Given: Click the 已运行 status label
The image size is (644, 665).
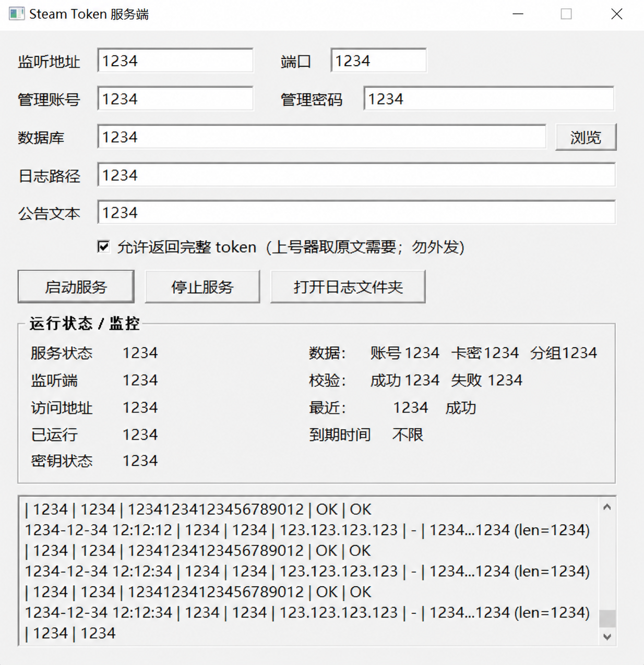Looking at the screenshot, I should click(54, 434).
